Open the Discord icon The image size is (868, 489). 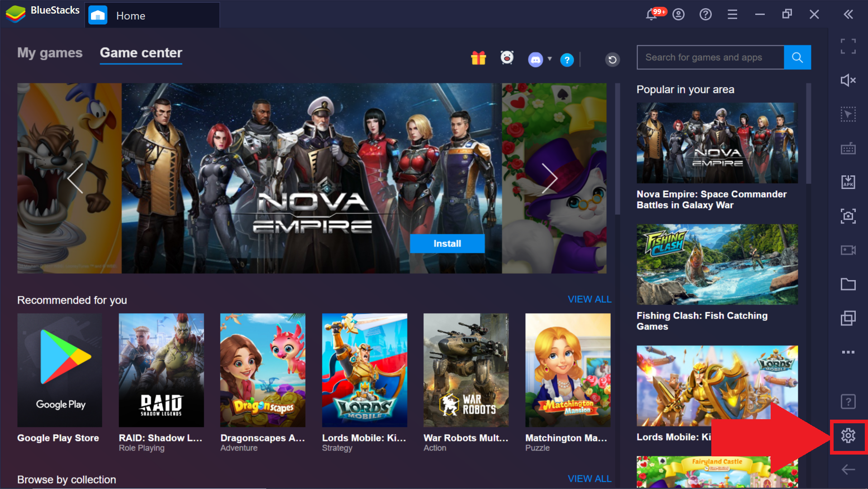pyautogui.click(x=535, y=59)
